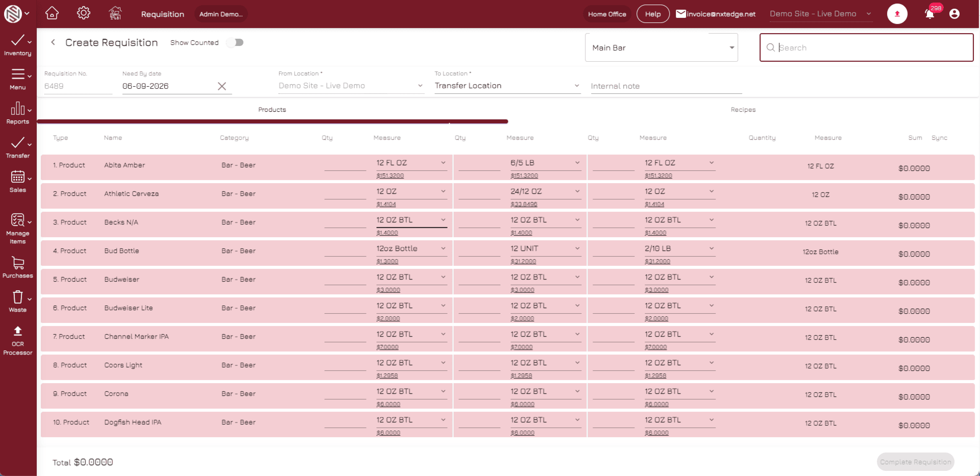The width and height of the screenshot is (980, 476).
Task: Open the Transfer sidebar item
Action: tap(18, 147)
